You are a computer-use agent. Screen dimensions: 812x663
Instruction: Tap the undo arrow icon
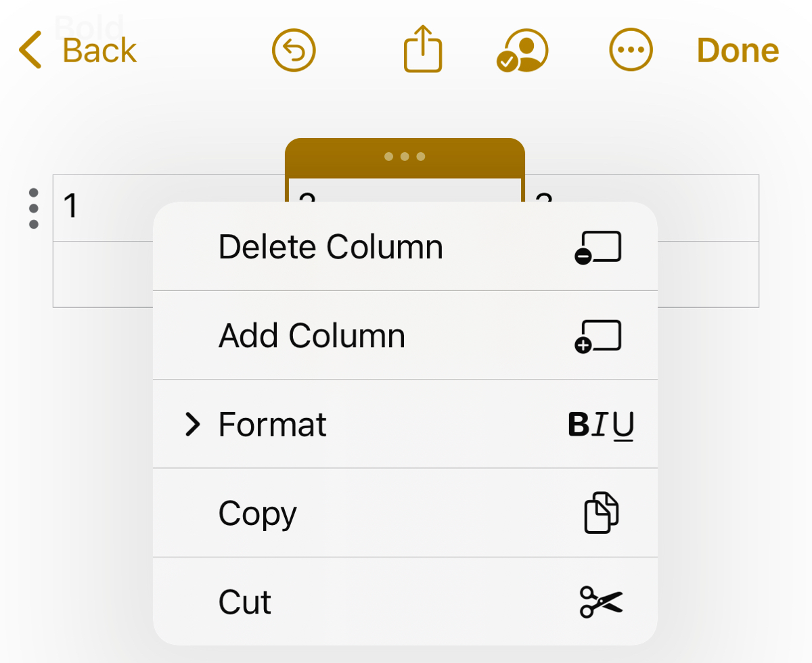click(294, 51)
